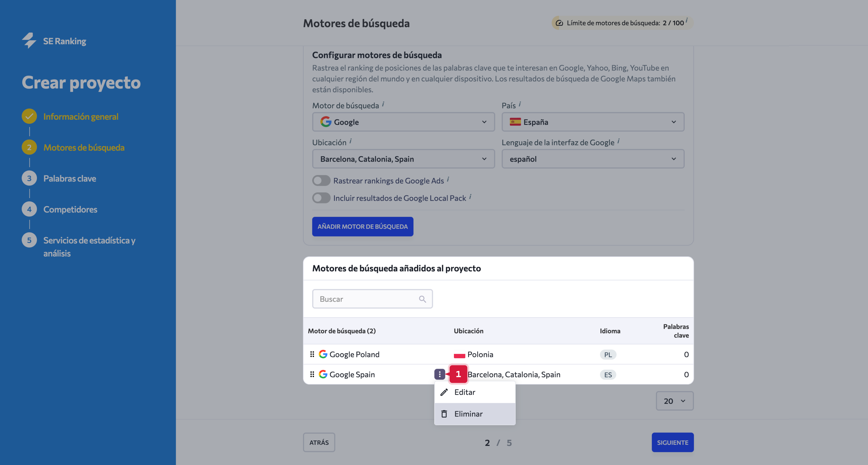Click the Palabras clave column header
The height and width of the screenshot is (465, 868).
676,331
